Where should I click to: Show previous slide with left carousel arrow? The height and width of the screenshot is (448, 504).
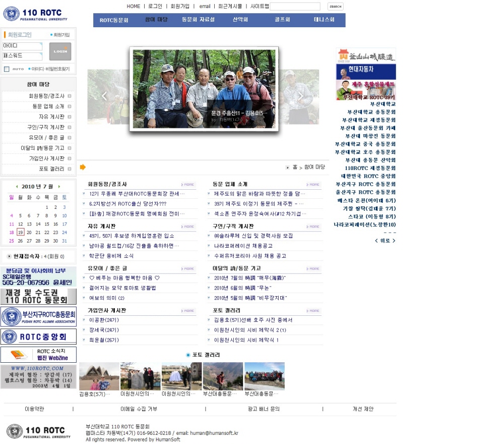104,96
